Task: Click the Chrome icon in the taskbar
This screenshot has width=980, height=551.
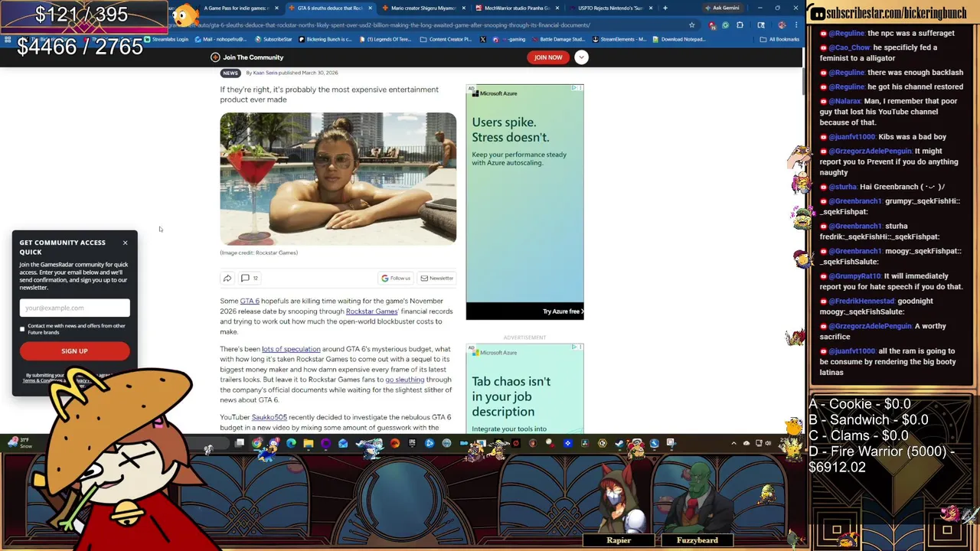Action: click(x=257, y=443)
